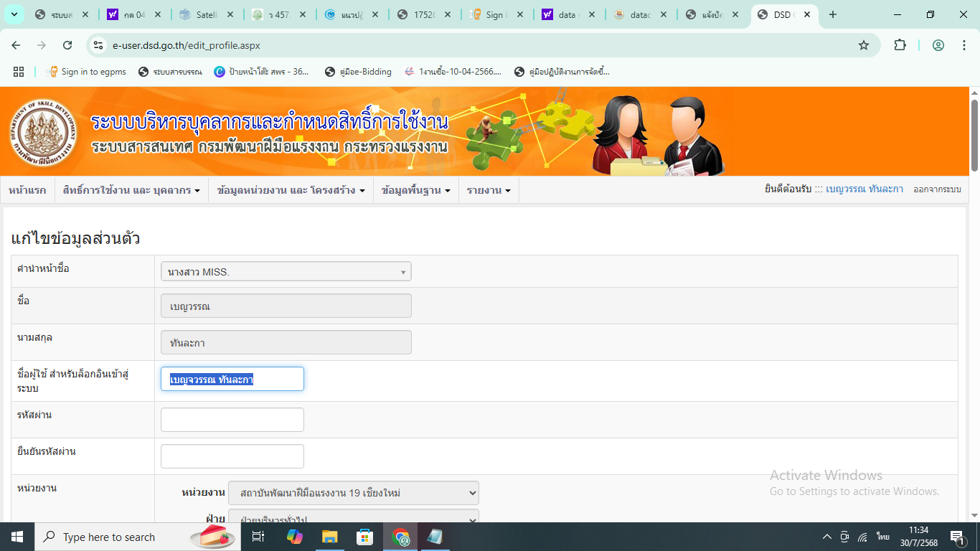
Task: Open File Explorer from the taskbar
Action: point(329,537)
